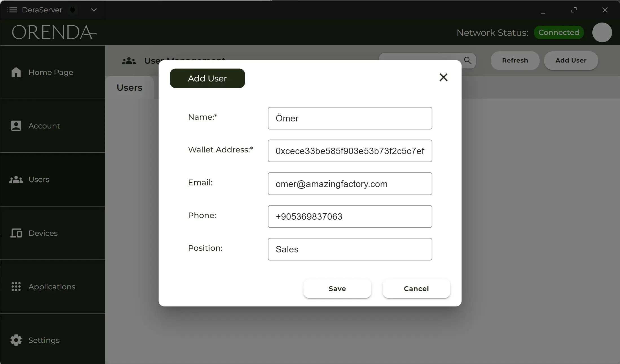Click the Connected status badge
The width and height of the screenshot is (620, 364).
[559, 32]
